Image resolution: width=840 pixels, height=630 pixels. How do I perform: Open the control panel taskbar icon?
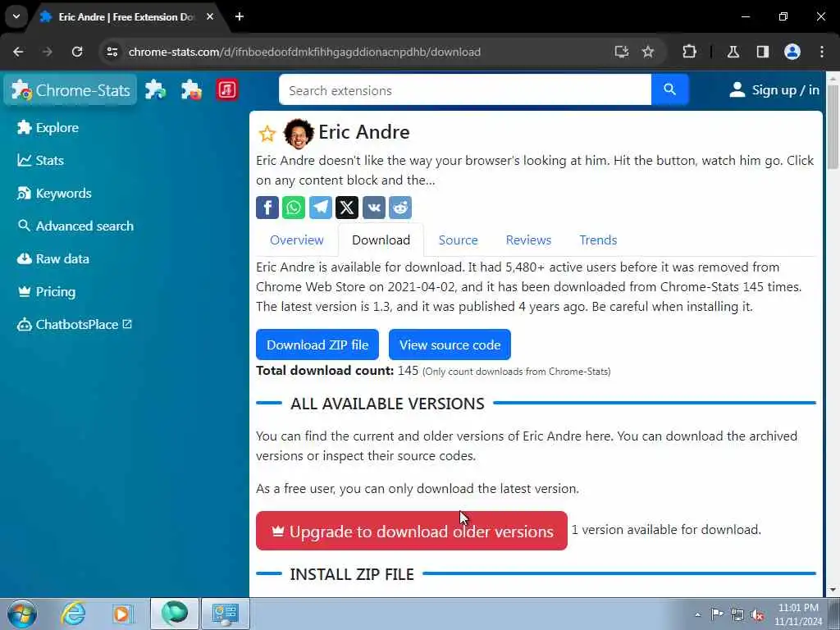point(225,614)
